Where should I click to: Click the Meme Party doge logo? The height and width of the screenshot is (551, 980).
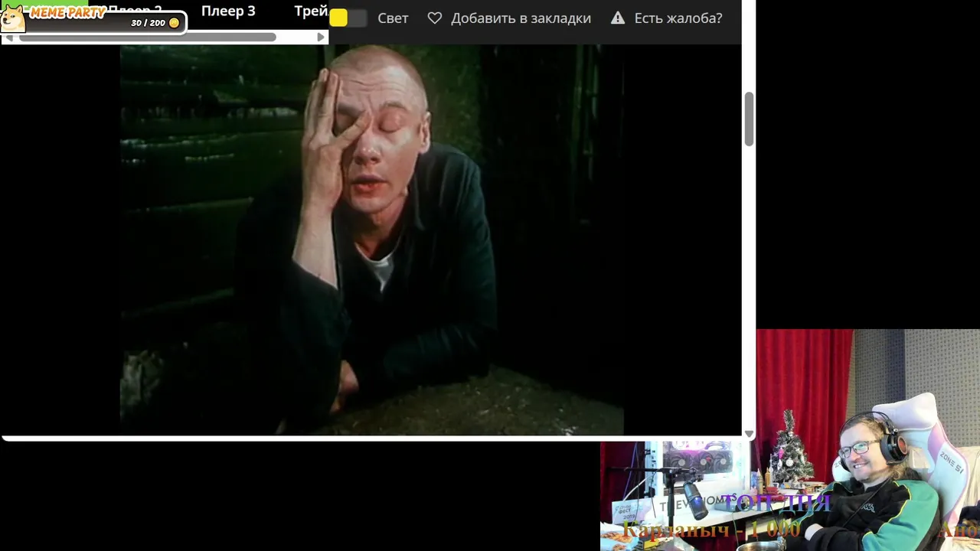point(13,18)
